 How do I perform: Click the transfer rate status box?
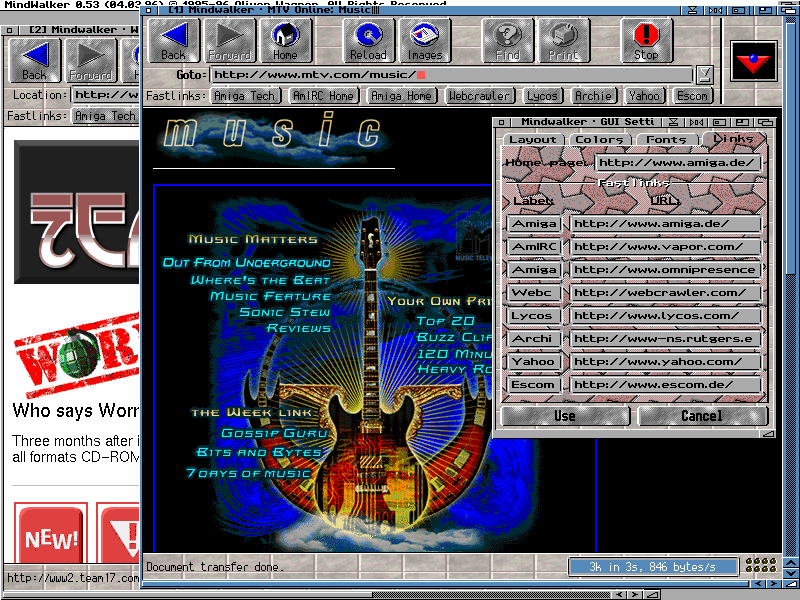653,567
